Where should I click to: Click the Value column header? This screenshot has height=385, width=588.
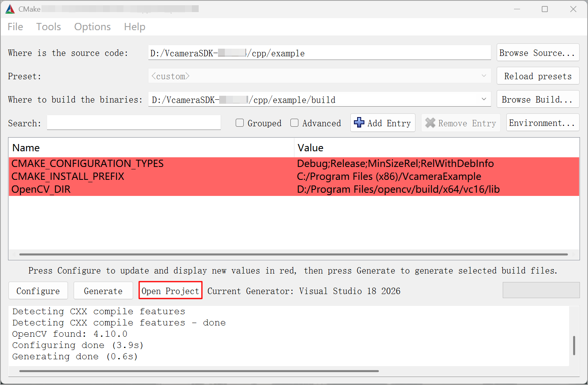437,148
